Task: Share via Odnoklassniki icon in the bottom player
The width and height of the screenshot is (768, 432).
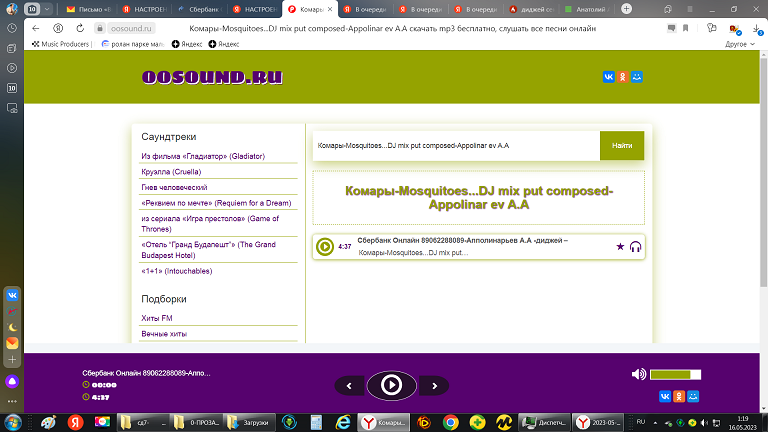Action: [679, 396]
